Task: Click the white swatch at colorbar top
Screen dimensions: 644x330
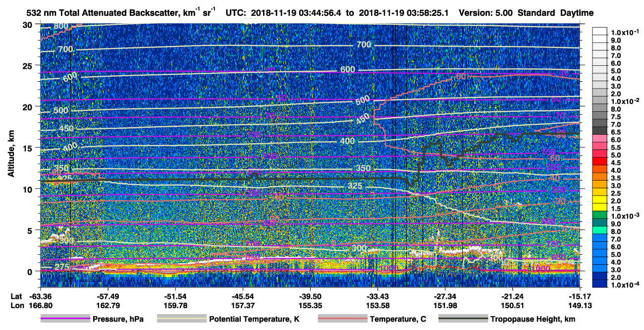Action: 600,31
